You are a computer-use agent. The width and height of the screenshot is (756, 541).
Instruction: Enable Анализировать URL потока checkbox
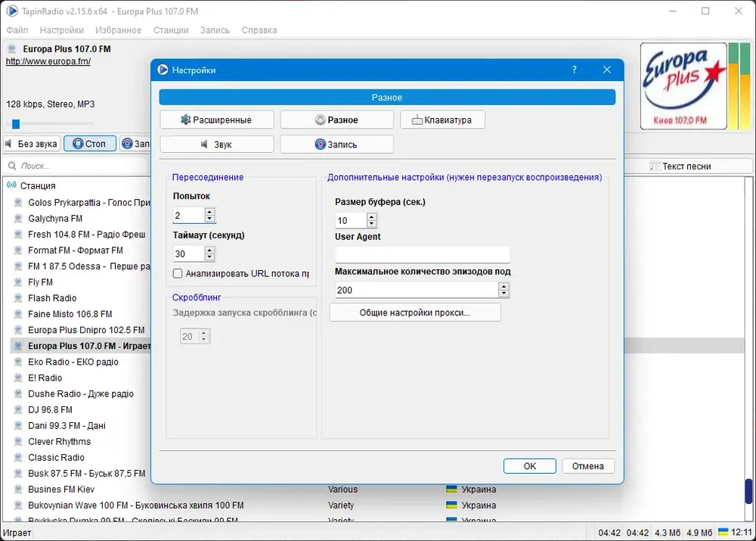(x=178, y=274)
